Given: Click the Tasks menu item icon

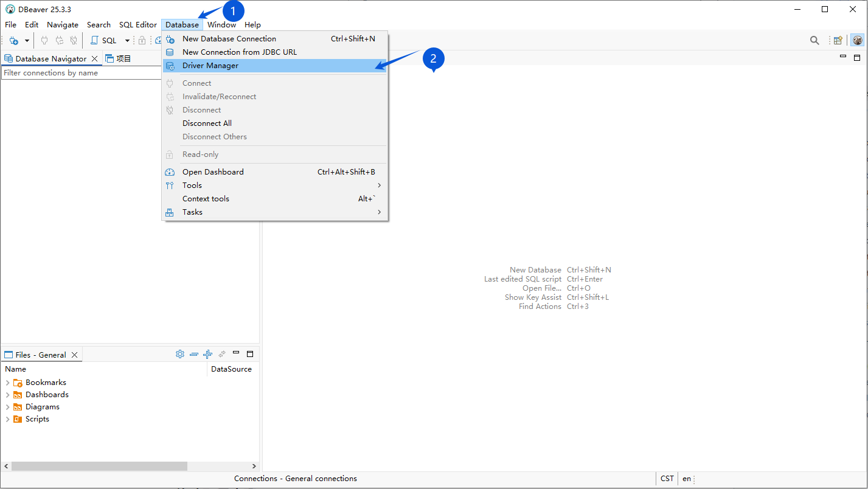Looking at the screenshot, I should 170,212.
